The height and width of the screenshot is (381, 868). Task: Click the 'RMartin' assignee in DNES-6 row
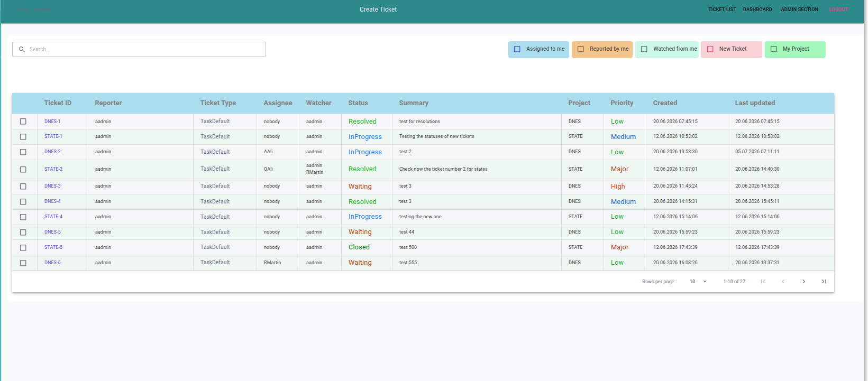click(x=272, y=263)
